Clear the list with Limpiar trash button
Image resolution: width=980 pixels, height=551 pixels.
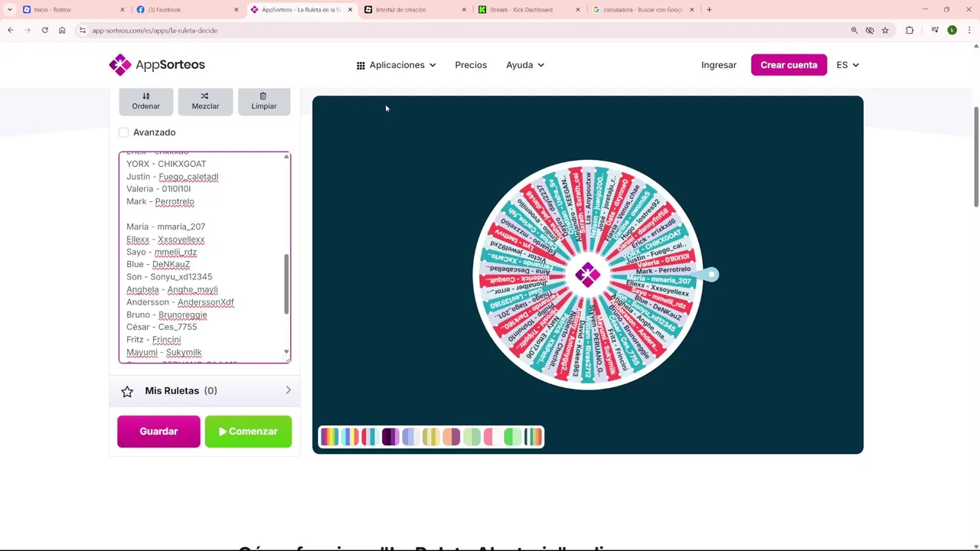coord(263,101)
